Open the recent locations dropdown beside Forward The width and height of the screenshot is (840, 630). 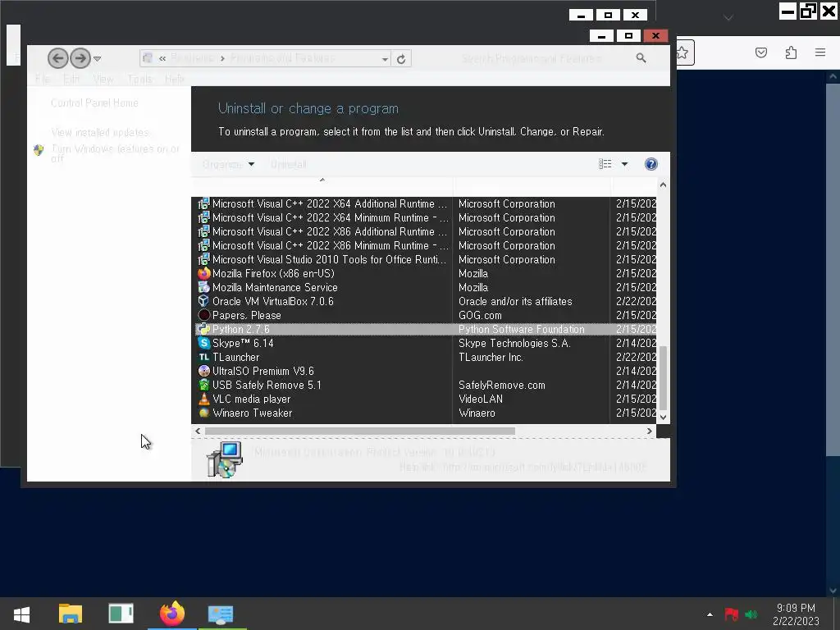tap(97, 58)
